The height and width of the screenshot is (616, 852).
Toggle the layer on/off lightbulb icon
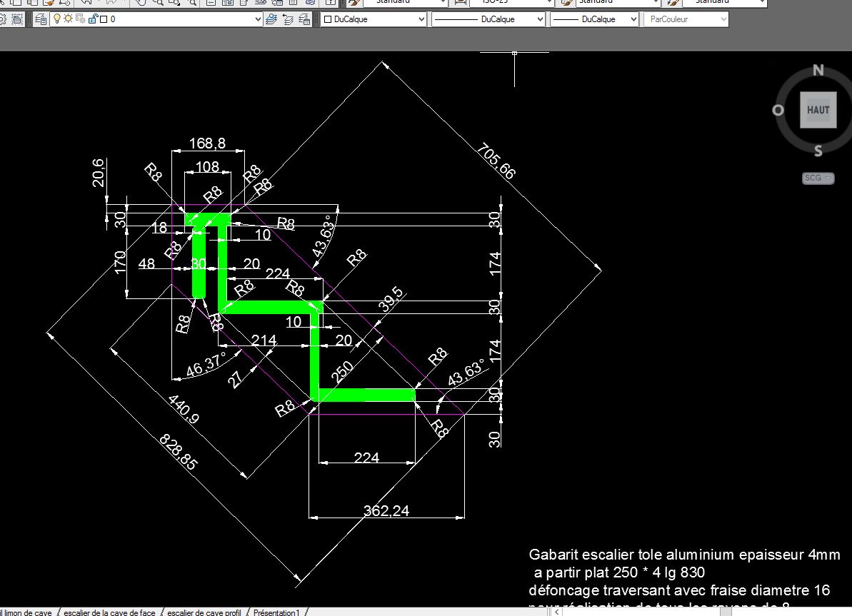click(x=57, y=19)
